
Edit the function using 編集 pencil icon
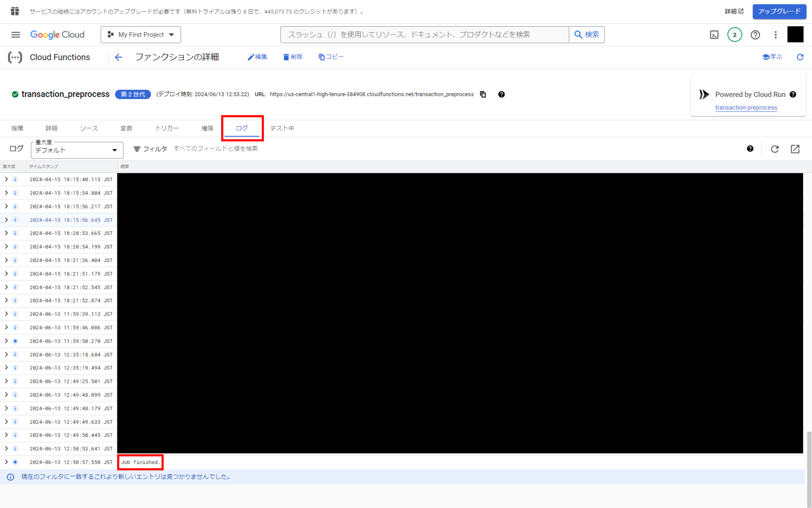tap(257, 57)
